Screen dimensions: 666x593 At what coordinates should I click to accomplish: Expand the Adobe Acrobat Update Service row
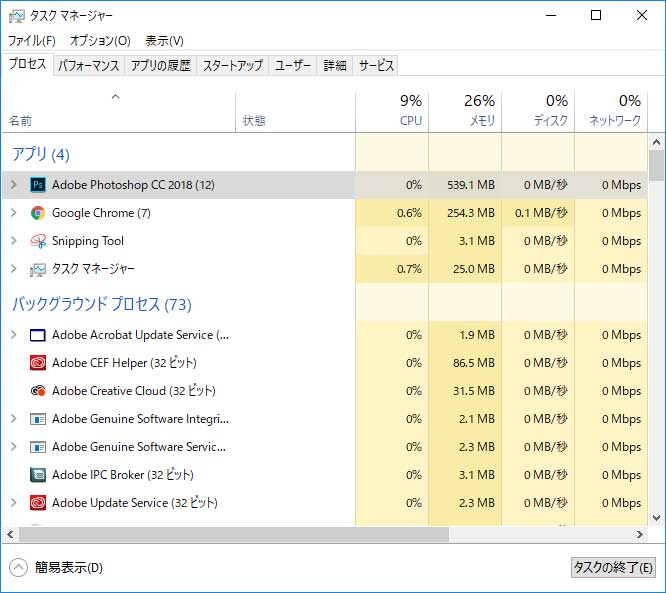click(x=14, y=335)
